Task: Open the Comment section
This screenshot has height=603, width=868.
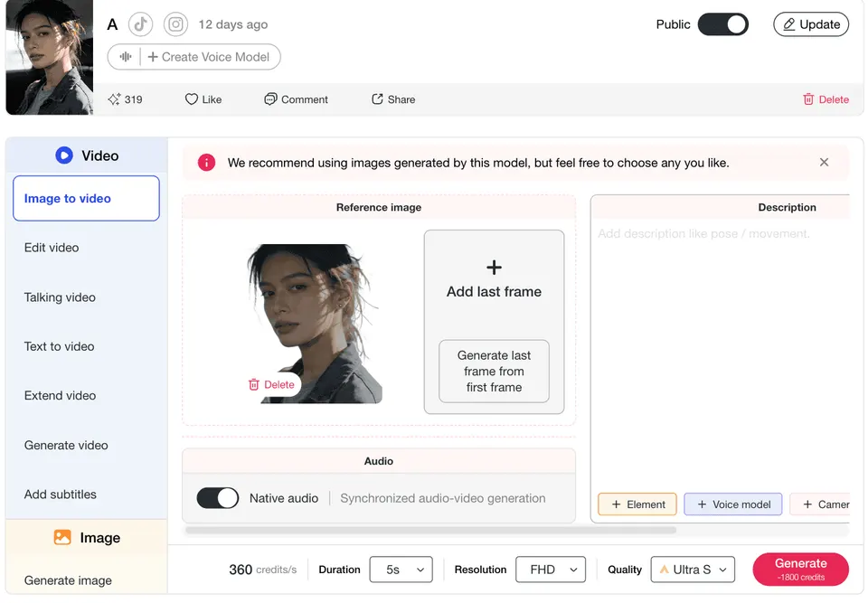Action: 297,99
